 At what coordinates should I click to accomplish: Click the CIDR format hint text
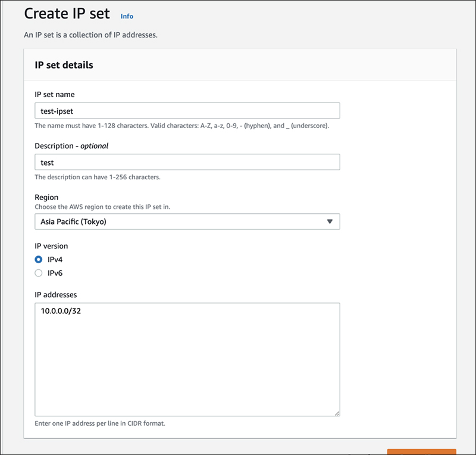[x=99, y=423]
